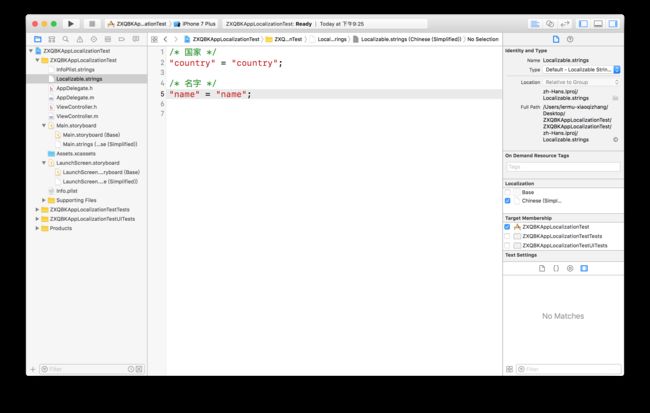Expand ZXQBKAppLocalizationTestUITests group

pos(37,219)
